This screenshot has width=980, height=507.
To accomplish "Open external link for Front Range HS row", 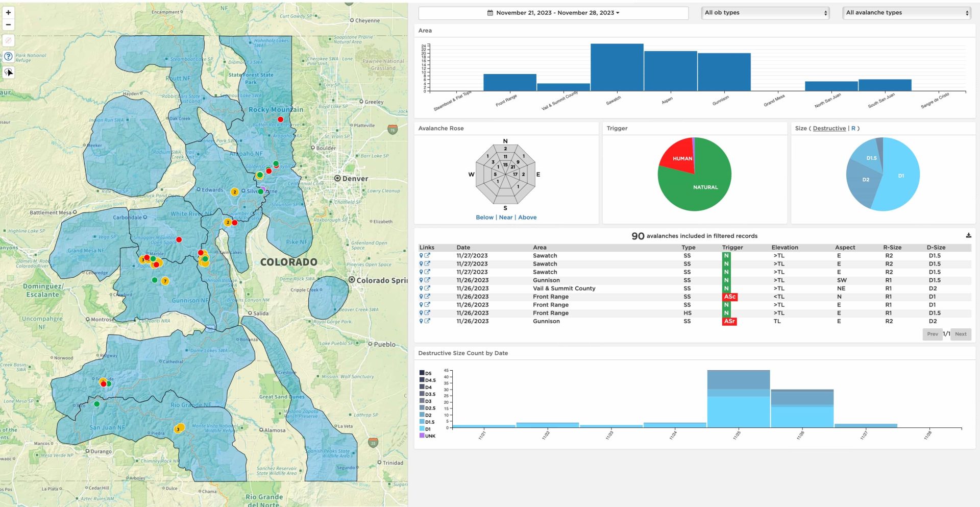I will 427,313.
